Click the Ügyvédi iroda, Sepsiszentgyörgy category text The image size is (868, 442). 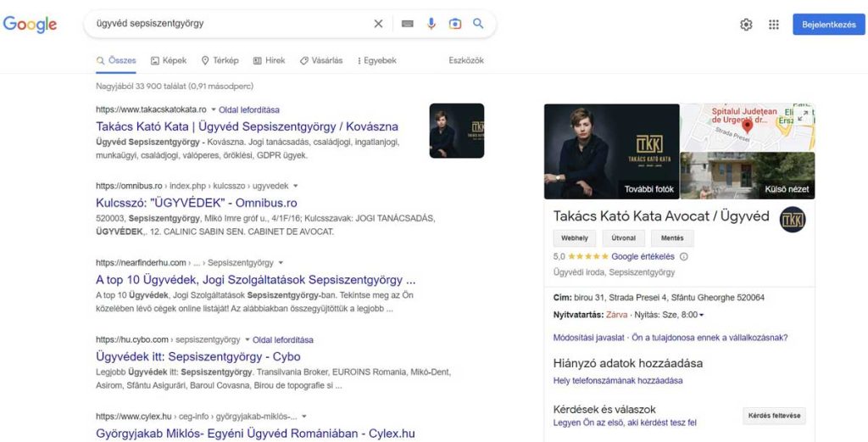click(x=614, y=272)
